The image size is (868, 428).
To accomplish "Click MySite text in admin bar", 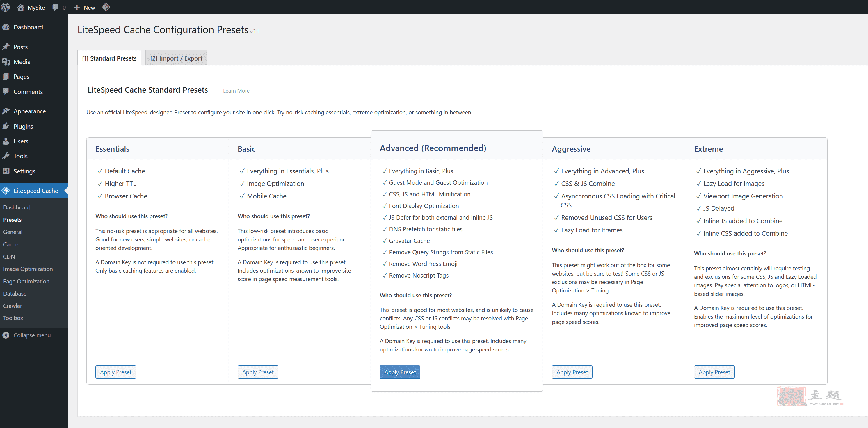I will [36, 7].
